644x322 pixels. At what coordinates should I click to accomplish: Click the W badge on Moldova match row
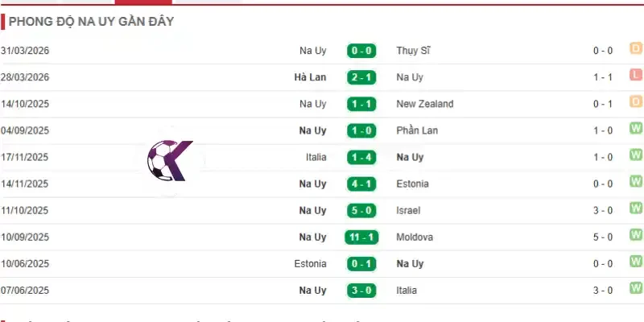pyautogui.click(x=636, y=235)
